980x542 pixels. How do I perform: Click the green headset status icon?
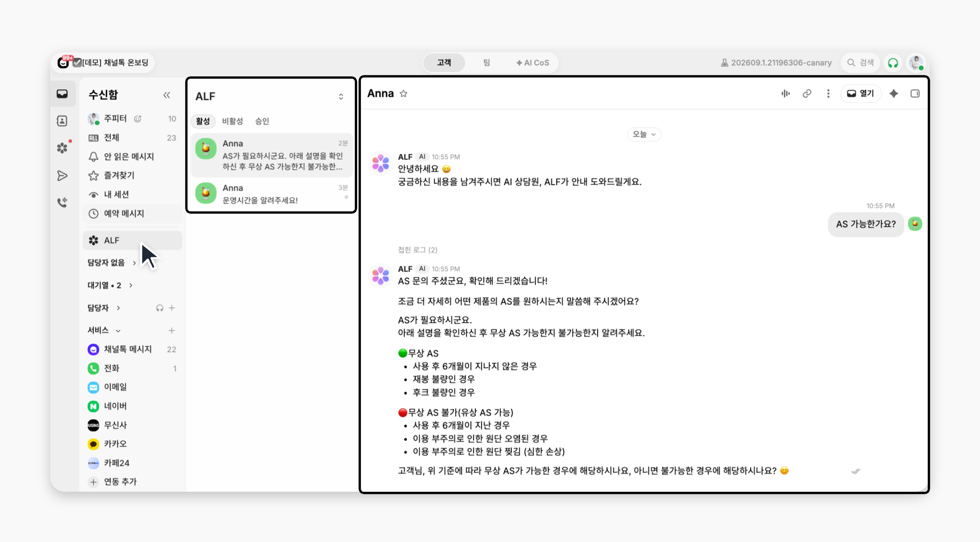[893, 63]
